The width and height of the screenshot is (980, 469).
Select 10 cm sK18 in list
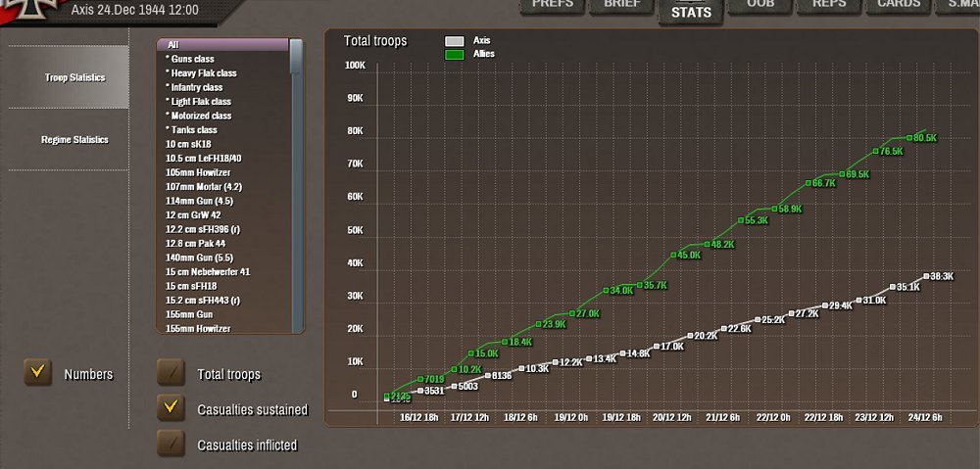coord(222,144)
